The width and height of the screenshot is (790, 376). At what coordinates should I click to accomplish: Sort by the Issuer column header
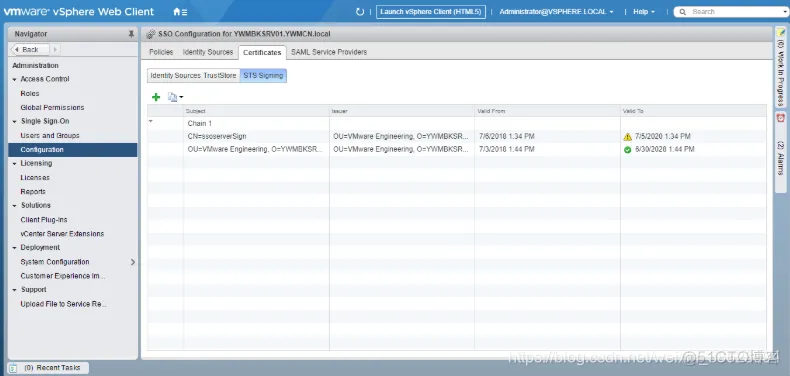coord(402,111)
